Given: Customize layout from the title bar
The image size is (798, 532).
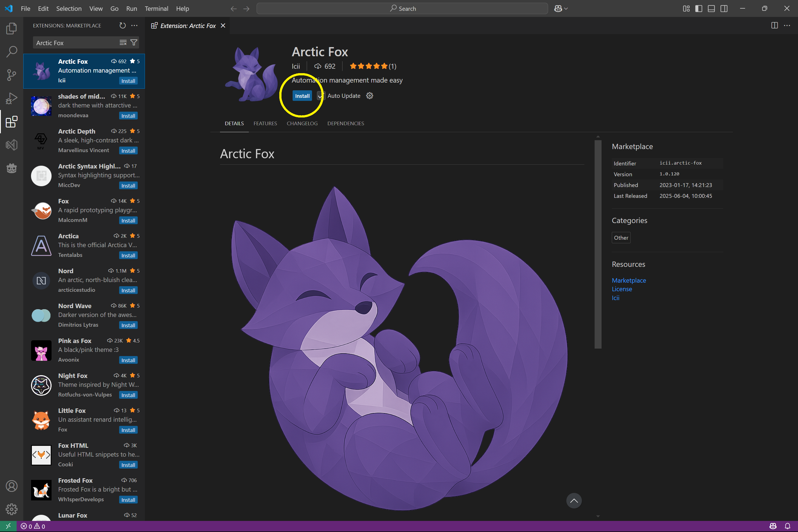Looking at the screenshot, I should pyautogui.click(x=686, y=9).
